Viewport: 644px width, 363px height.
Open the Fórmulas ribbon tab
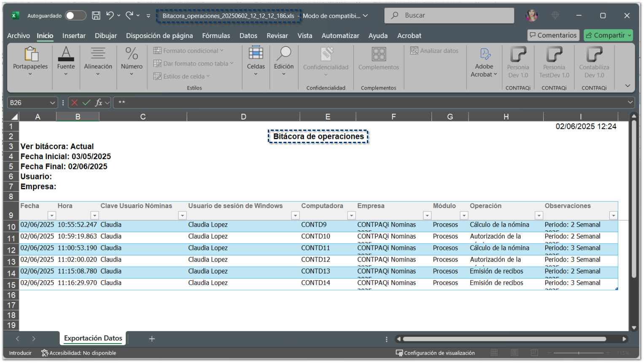click(216, 36)
